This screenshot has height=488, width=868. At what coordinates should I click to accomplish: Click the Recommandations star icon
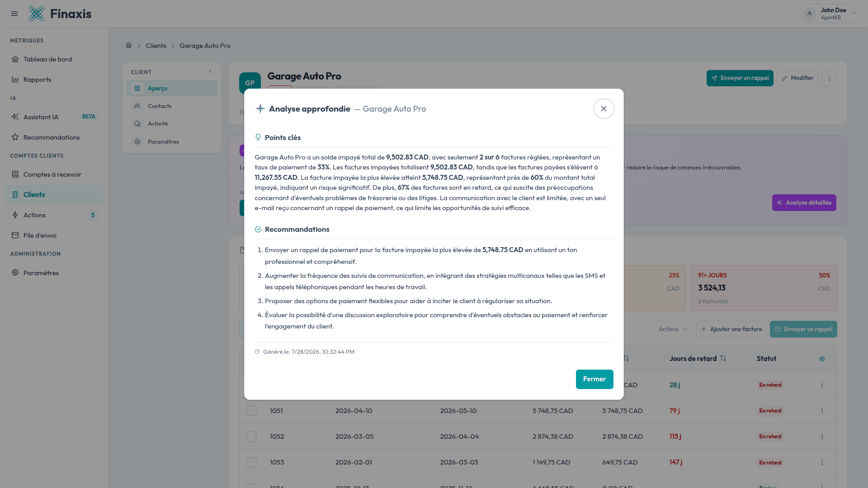[15, 137]
